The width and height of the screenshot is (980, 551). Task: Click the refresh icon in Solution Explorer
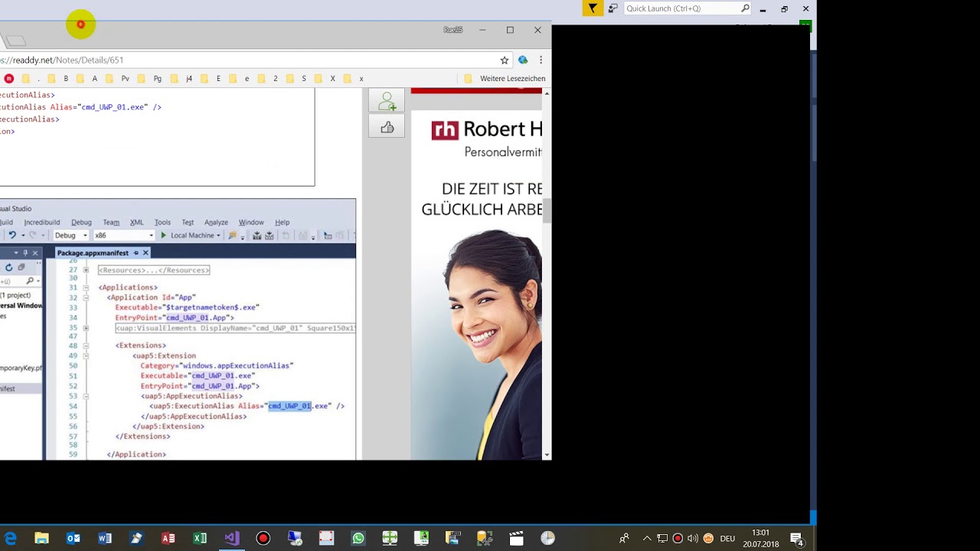(x=9, y=267)
